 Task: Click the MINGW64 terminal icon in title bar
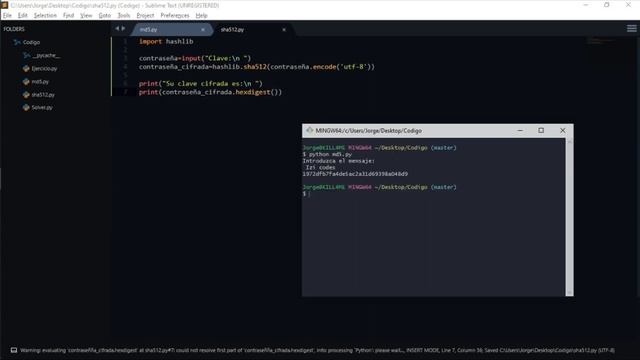(309, 131)
